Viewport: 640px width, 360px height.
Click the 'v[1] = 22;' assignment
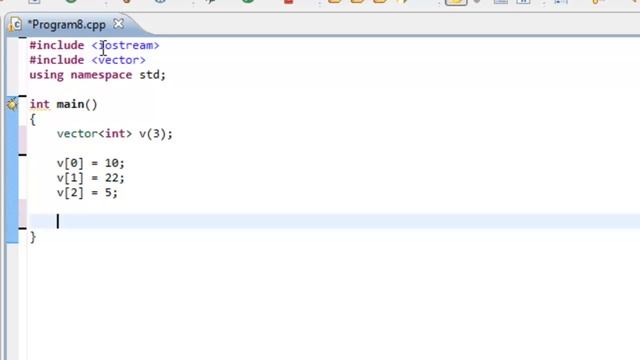tap(91, 178)
